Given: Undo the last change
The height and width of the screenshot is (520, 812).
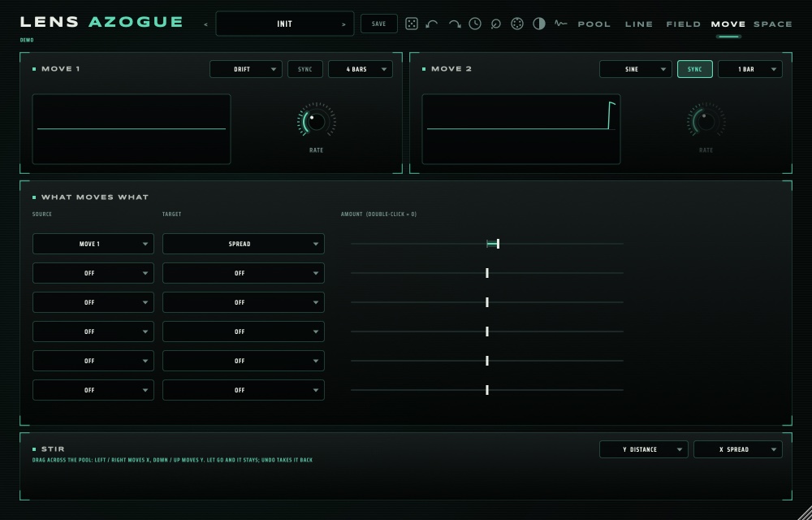Looking at the screenshot, I should click(432, 24).
